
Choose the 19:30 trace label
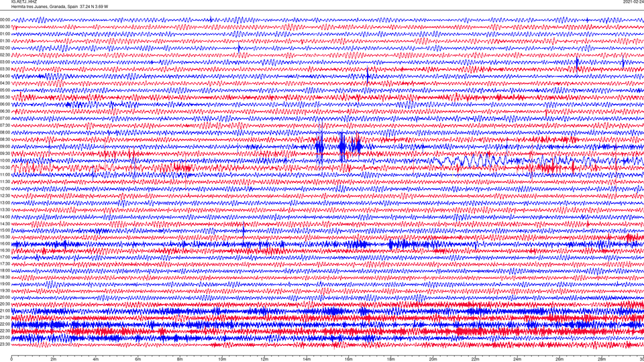(5, 290)
